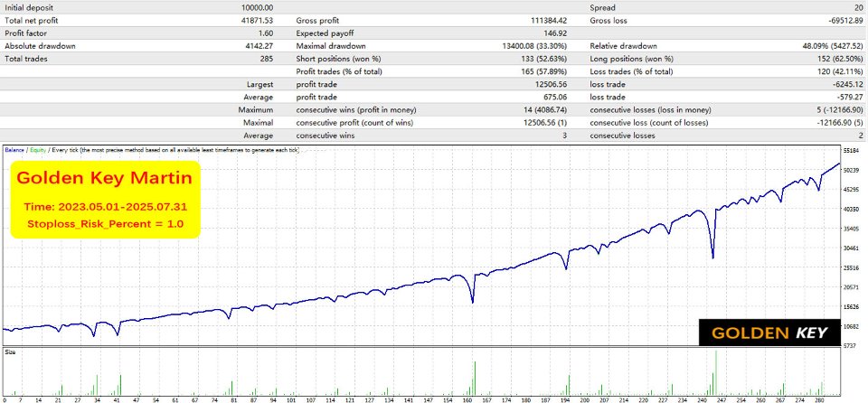Select the trade number 280 on the bottom axis
This screenshot has height=403, width=868.
(x=820, y=399)
